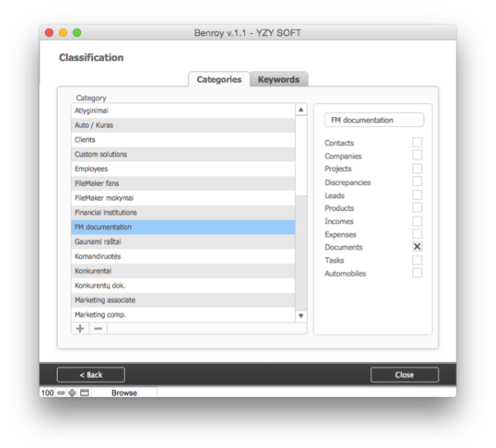This screenshot has height=448, width=496.
Task: Click the 100 zoom level box
Action: coord(47,393)
